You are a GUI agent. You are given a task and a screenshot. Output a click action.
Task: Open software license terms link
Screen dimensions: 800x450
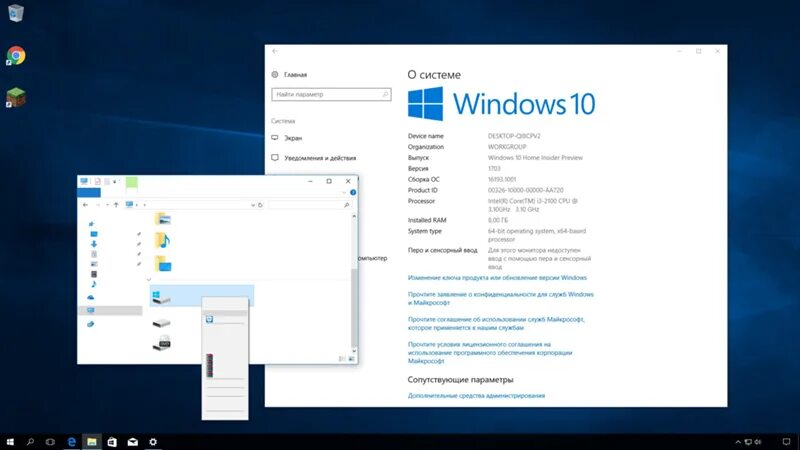pos(490,353)
